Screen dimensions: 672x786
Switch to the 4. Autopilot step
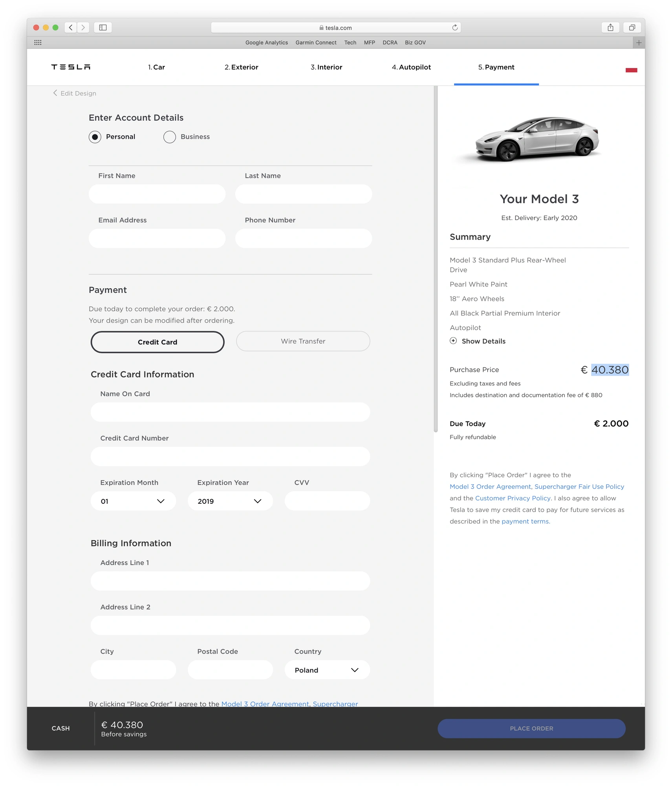point(411,67)
